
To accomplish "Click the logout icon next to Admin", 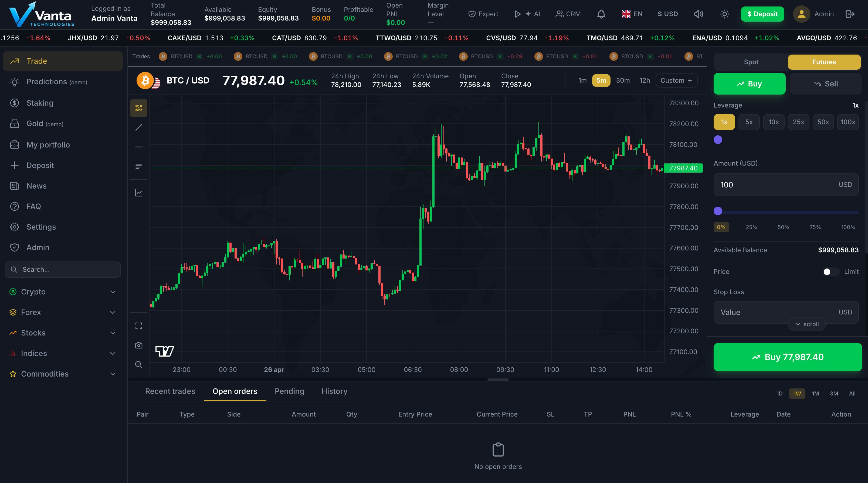I will (850, 14).
